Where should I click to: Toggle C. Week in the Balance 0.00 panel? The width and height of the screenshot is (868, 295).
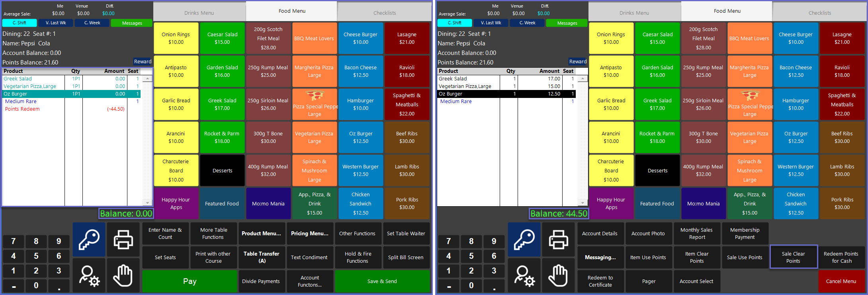(x=92, y=23)
